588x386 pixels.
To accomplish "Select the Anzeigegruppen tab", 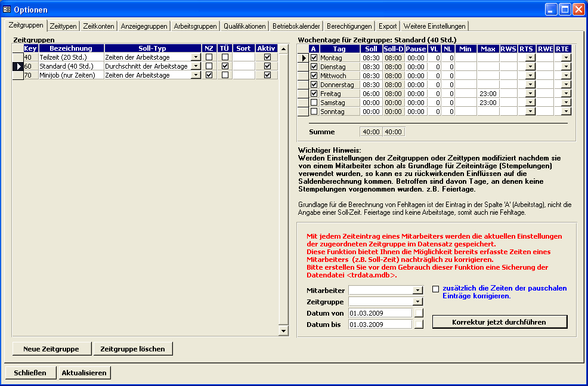I will pyautogui.click(x=144, y=26).
